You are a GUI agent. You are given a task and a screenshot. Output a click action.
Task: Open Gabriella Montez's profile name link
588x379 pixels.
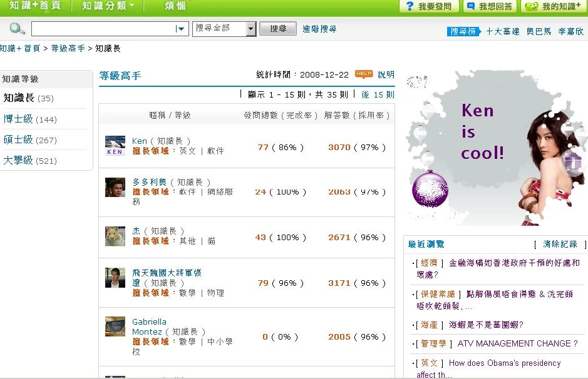click(149, 326)
